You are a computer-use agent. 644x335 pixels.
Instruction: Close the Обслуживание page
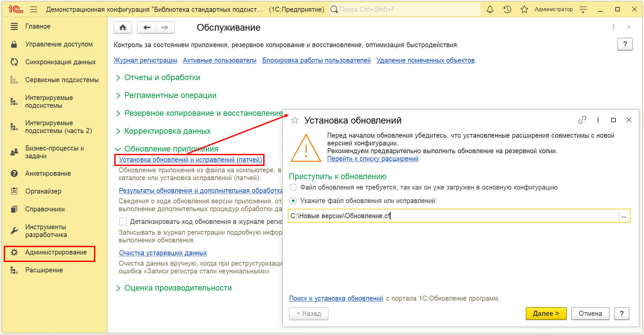tap(628, 27)
